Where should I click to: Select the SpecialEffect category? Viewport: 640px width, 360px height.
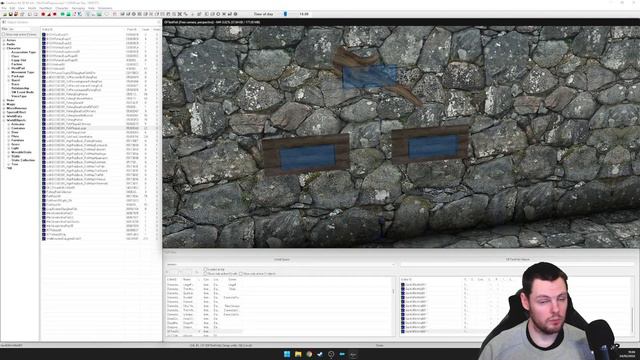click(x=16, y=112)
